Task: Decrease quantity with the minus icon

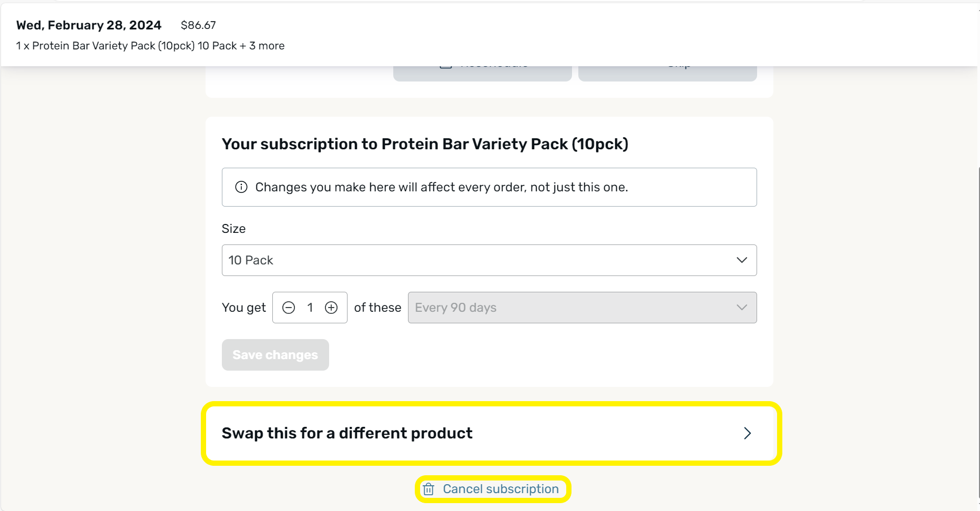Action: point(289,308)
